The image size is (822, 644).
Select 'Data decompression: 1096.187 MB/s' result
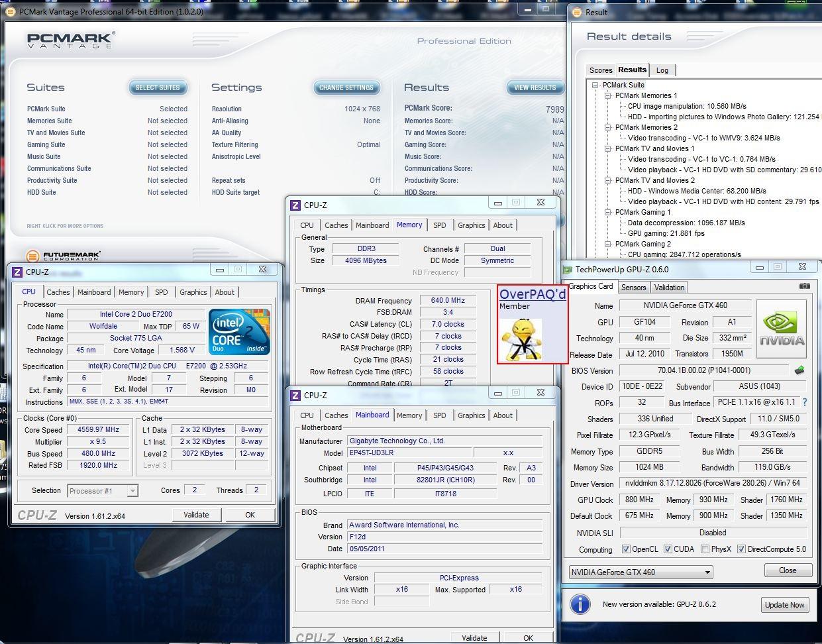coord(686,223)
